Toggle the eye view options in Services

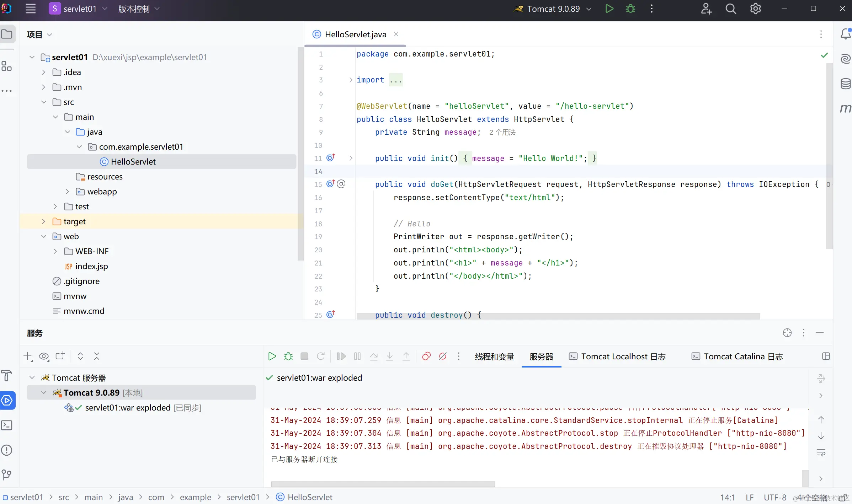click(44, 356)
